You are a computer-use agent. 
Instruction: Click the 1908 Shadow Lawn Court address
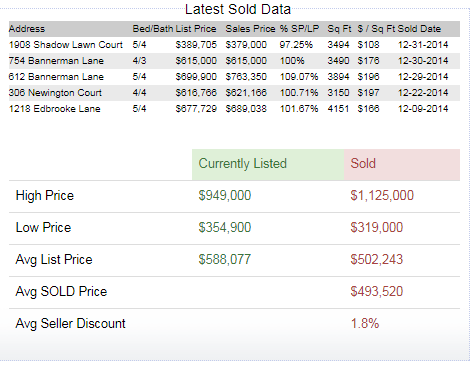66,45
